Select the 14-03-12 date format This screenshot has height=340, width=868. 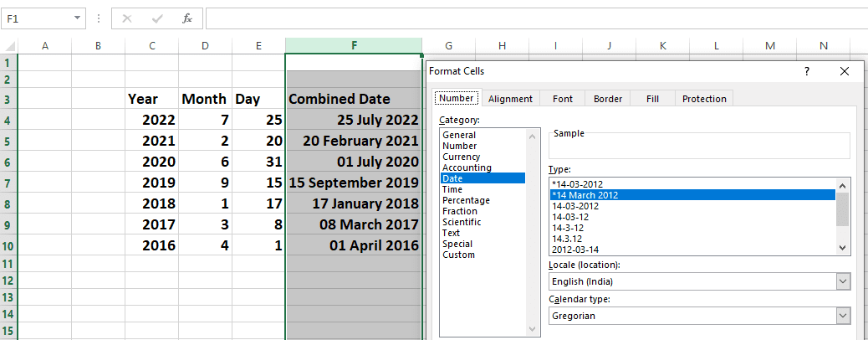pos(569,217)
